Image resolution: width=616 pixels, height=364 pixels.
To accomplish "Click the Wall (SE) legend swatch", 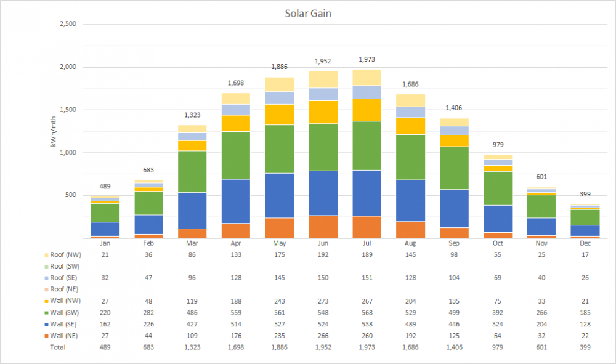I will pyautogui.click(x=46, y=325).
